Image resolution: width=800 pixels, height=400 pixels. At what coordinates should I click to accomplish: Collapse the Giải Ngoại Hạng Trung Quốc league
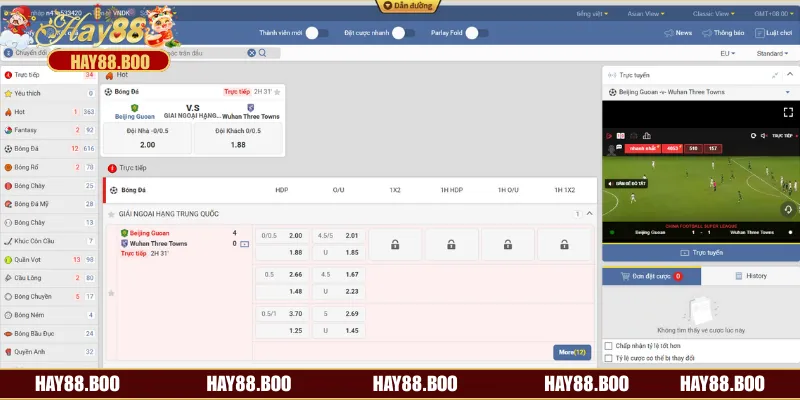tap(589, 214)
